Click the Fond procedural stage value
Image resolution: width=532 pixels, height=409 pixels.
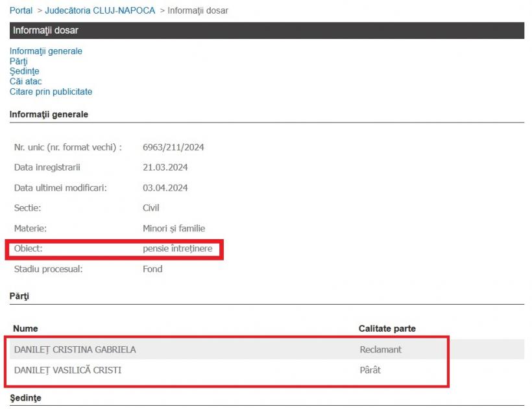(x=152, y=269)
